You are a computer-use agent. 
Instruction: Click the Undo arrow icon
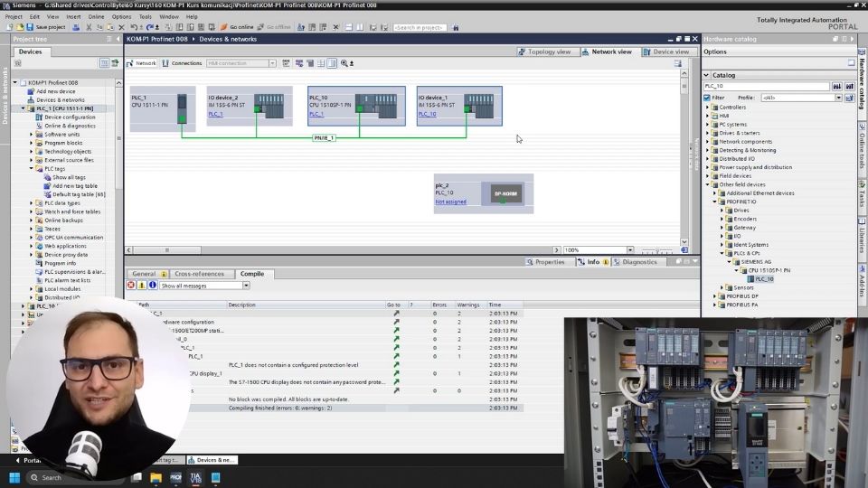tap(134, 27)
